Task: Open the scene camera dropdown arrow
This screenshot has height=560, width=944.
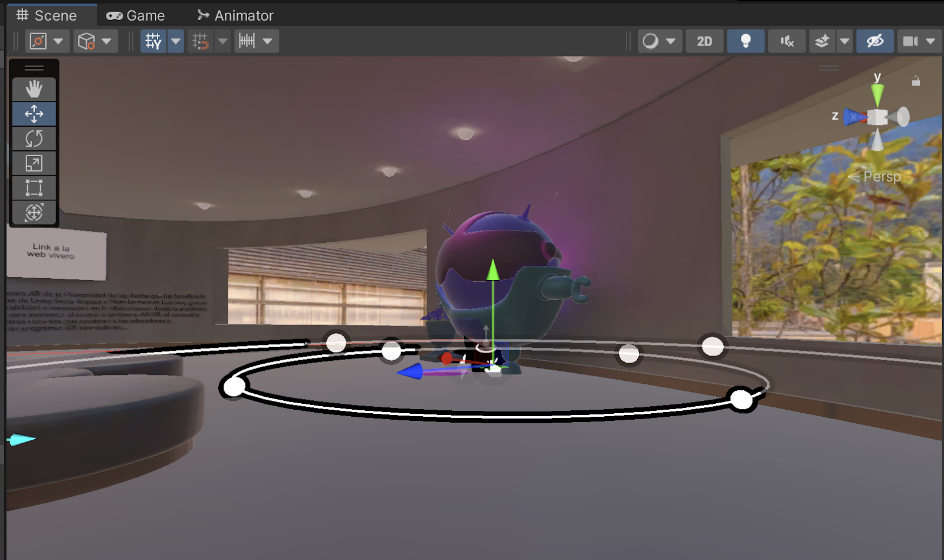Action: (x=931, y=41)
